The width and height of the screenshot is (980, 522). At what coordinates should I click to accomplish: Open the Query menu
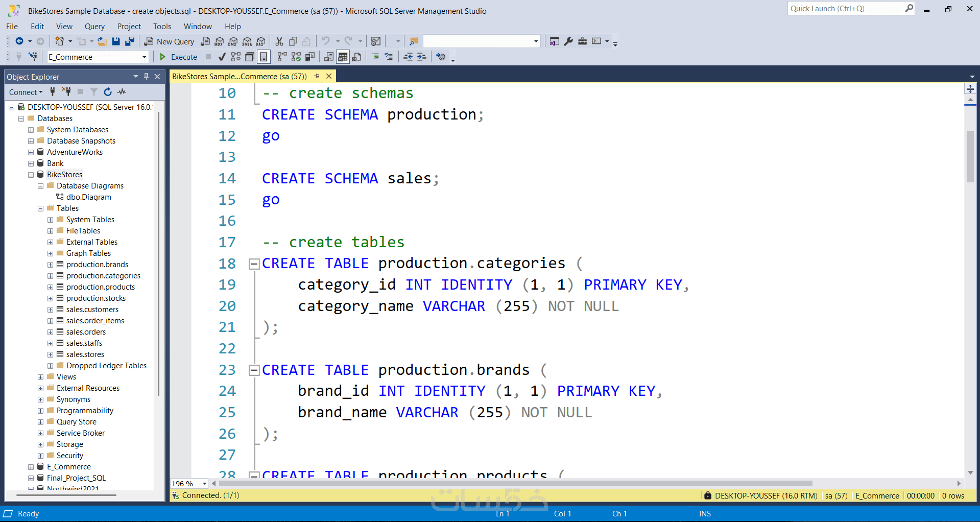(x=94, y=27)
